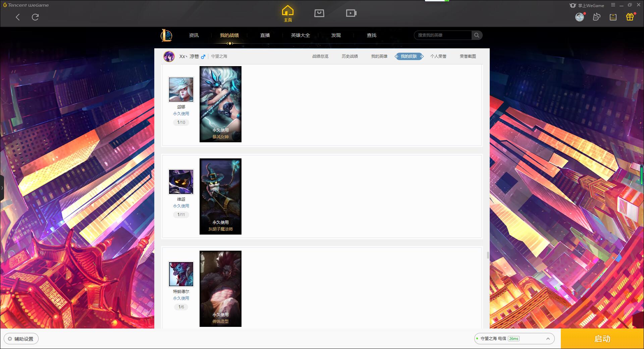Image resolution: width=644 pixels, height=349 pixels.
Task: Open the store bag icon in top bar
Action: coord(319,13)
